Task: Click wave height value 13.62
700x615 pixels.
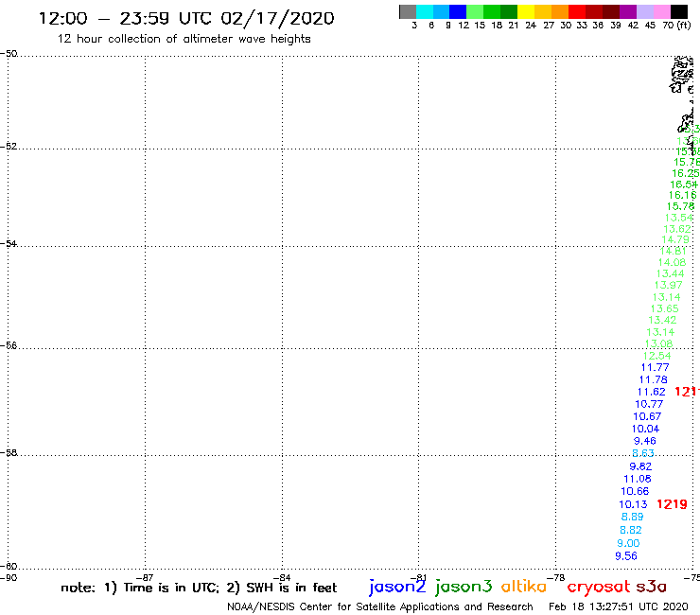Action: pyautogui.click(x=677, y=229)
